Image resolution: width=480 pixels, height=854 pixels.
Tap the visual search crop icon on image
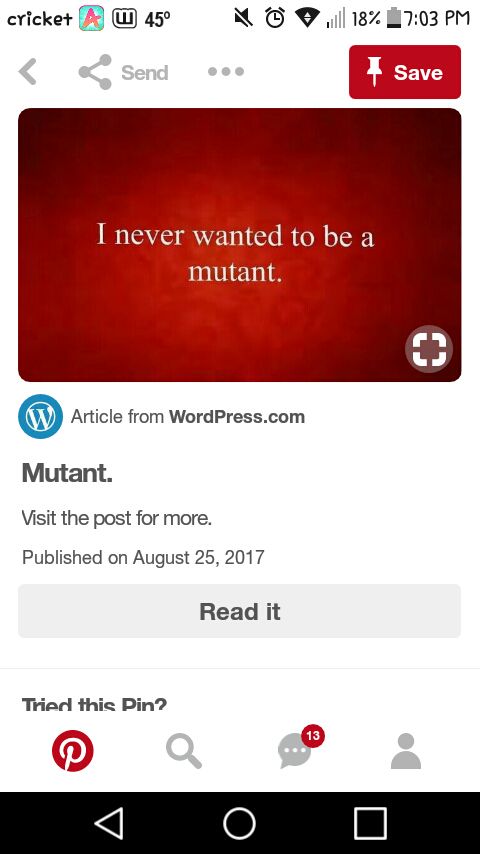[429, 349]
